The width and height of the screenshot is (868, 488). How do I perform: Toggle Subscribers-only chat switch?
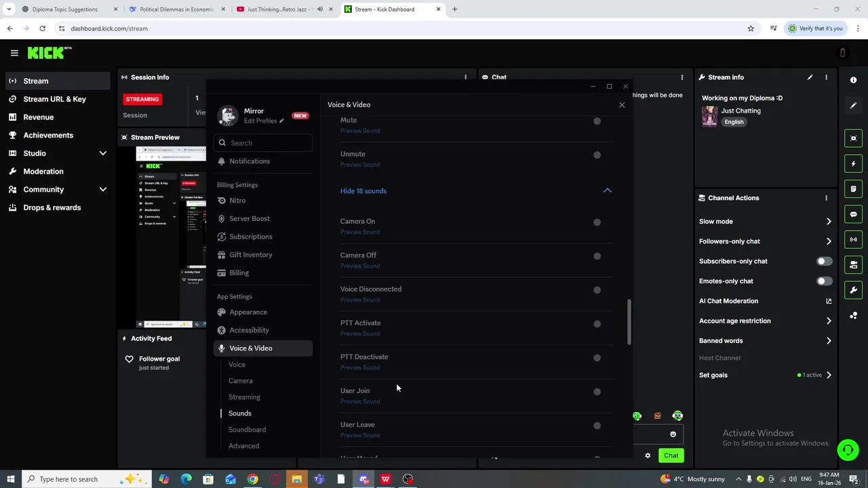click(824, 261)
